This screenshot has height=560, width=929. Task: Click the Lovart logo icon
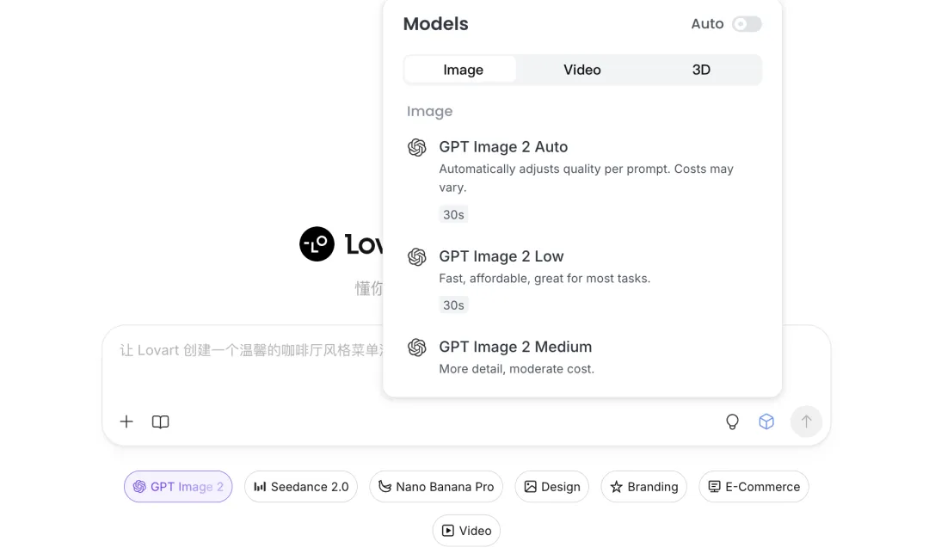(x=317, y=244)
